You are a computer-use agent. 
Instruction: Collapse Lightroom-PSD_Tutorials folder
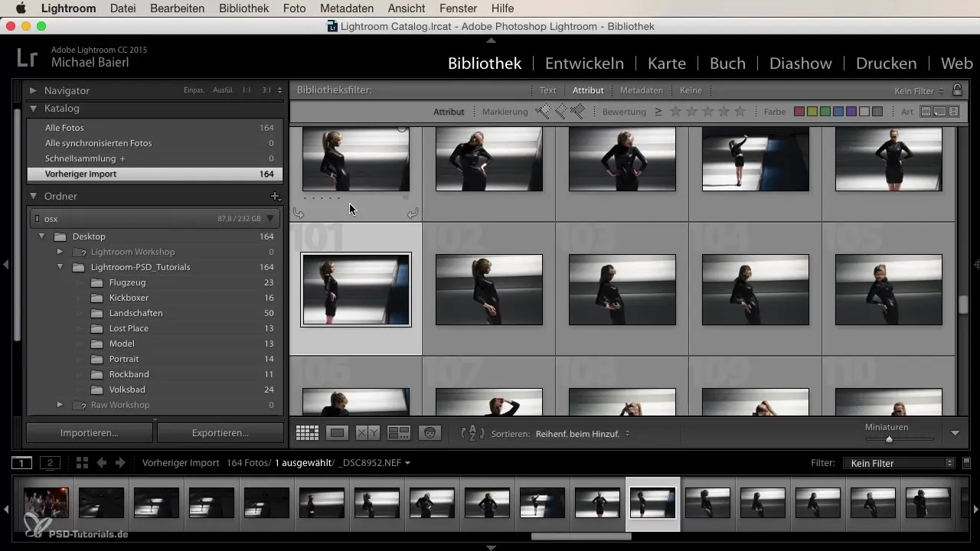pyautogui.click(x=60, y=267)
